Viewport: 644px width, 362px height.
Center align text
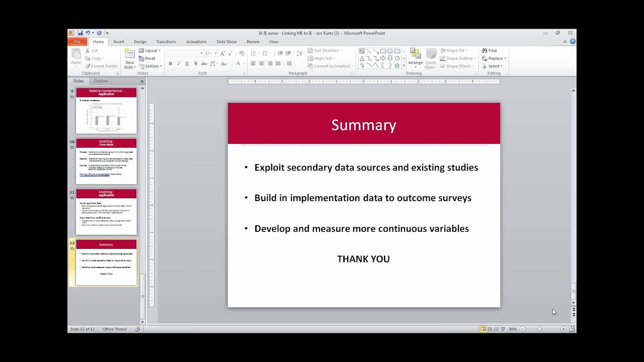point(262,64)
